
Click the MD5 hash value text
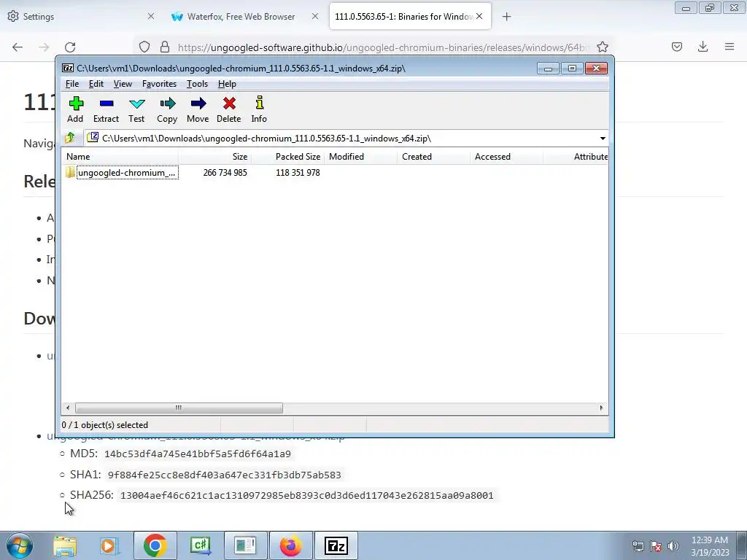coord(197,454)
